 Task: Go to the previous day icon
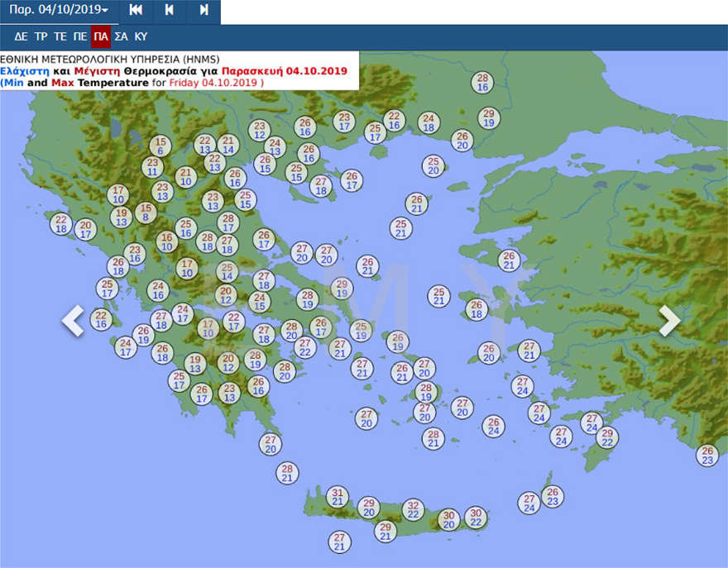(x=170, y=10)
